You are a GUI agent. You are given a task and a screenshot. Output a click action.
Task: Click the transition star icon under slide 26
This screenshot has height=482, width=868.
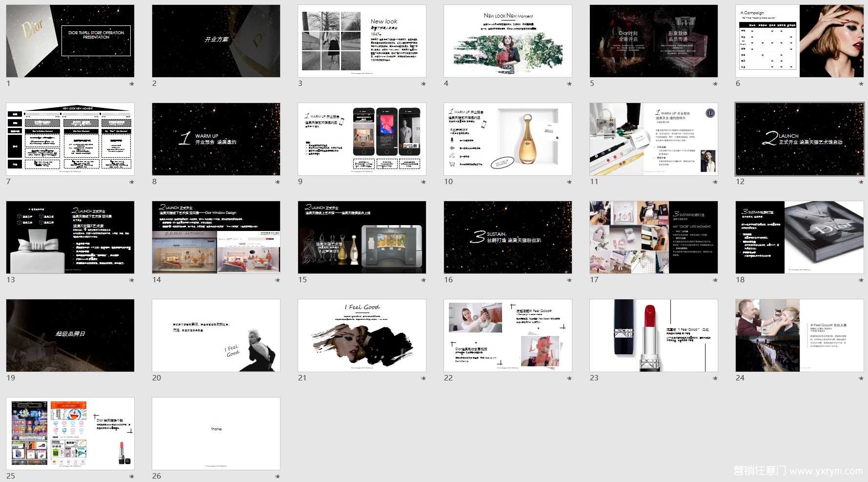(278, 477)
